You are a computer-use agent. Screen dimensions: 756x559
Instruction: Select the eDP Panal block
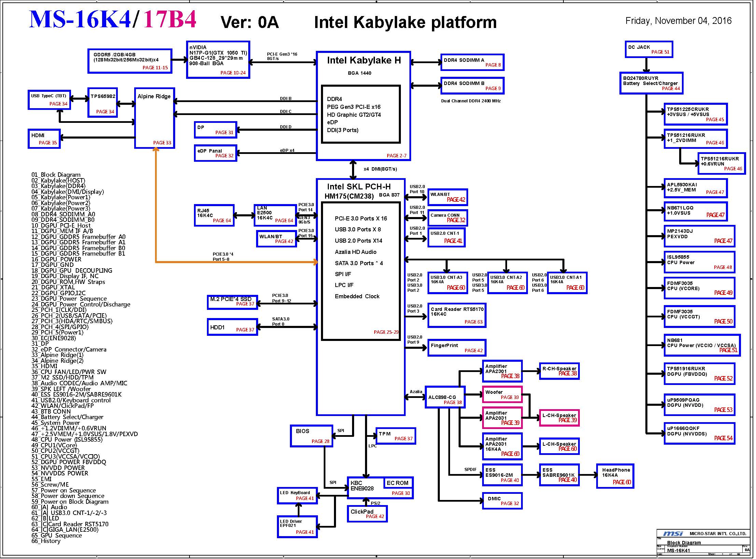[215, 153]
